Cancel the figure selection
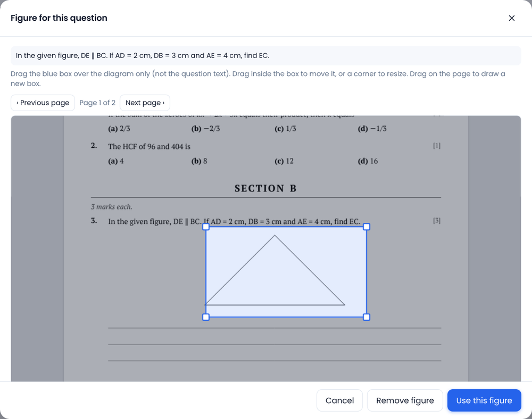This screenshot has width=532, height=419. 339,400
